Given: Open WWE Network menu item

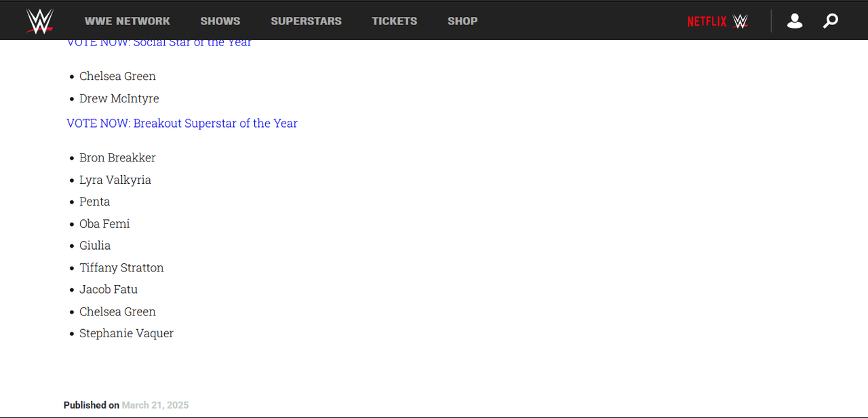Looking at the screenshot, I should coord(127,21).
